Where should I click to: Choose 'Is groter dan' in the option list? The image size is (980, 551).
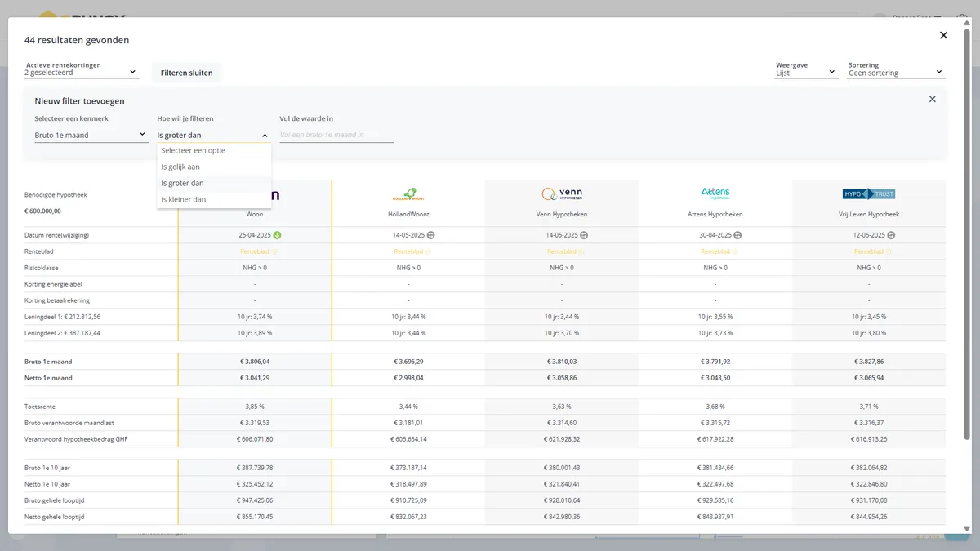tap(214, 184)
